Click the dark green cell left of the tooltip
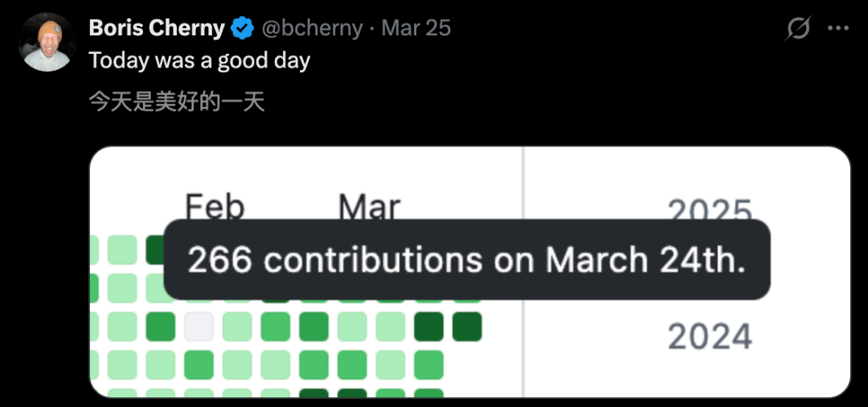Viewport: 868px width, 407px height. pos(155,249)
